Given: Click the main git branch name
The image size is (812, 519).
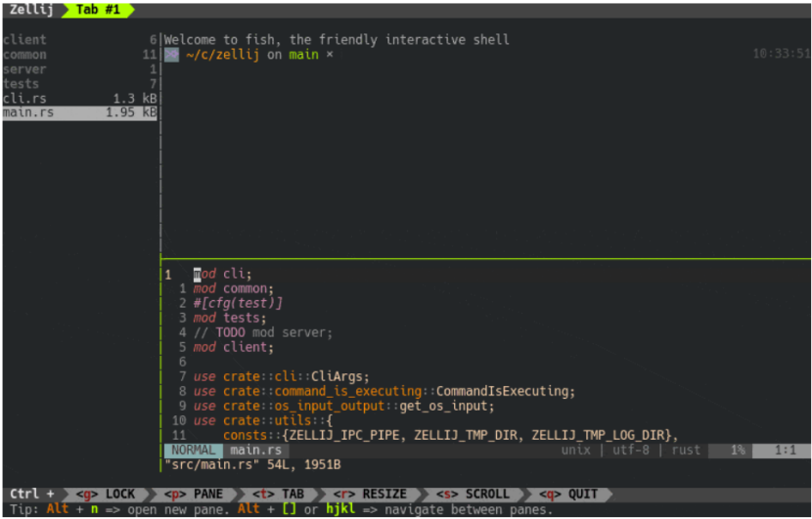Looking at the screenshot, I should click(x=303, y=55).
